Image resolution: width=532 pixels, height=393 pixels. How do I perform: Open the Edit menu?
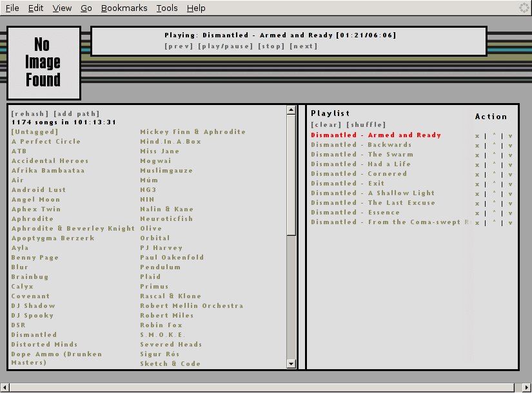[x=35, y=8]
